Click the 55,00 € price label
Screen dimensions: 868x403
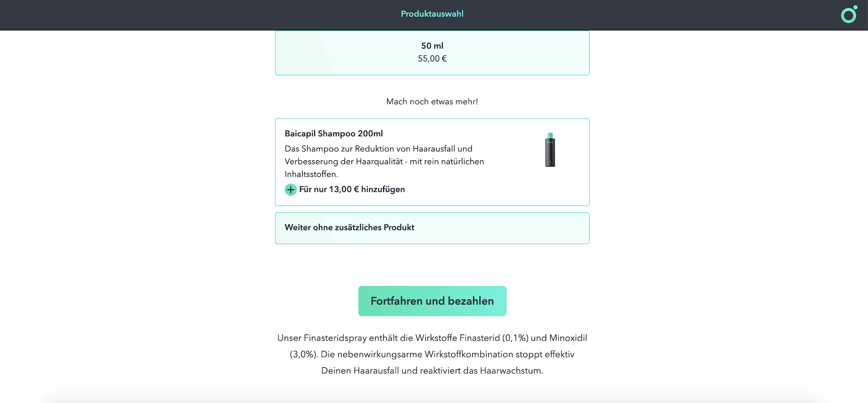point(432,59)
